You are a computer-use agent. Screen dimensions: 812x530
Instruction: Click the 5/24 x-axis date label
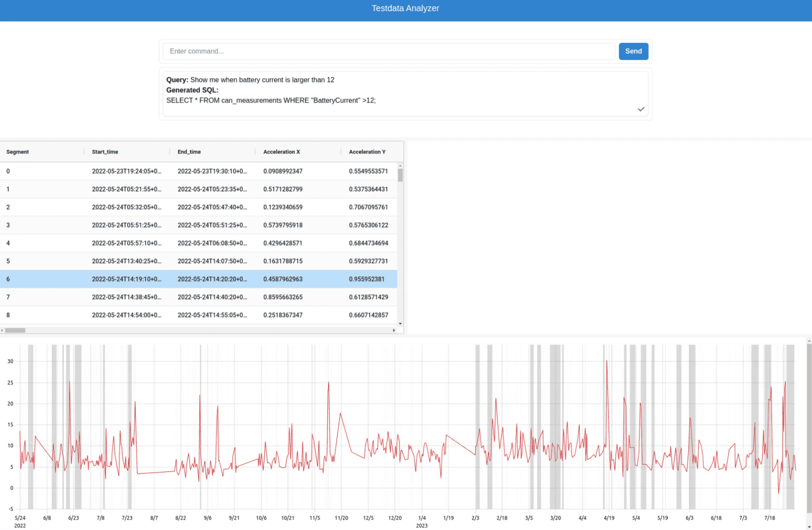coord(20,518)
